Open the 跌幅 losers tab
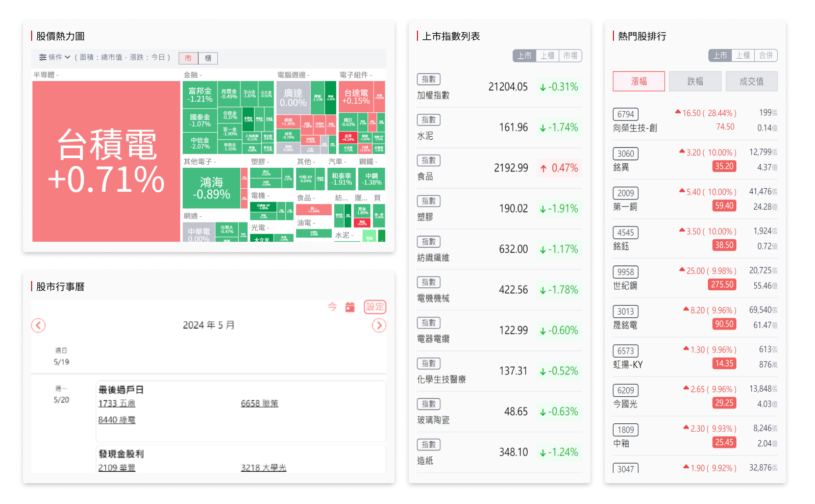Screen dimensions: 815x504 tap(695, 81)
